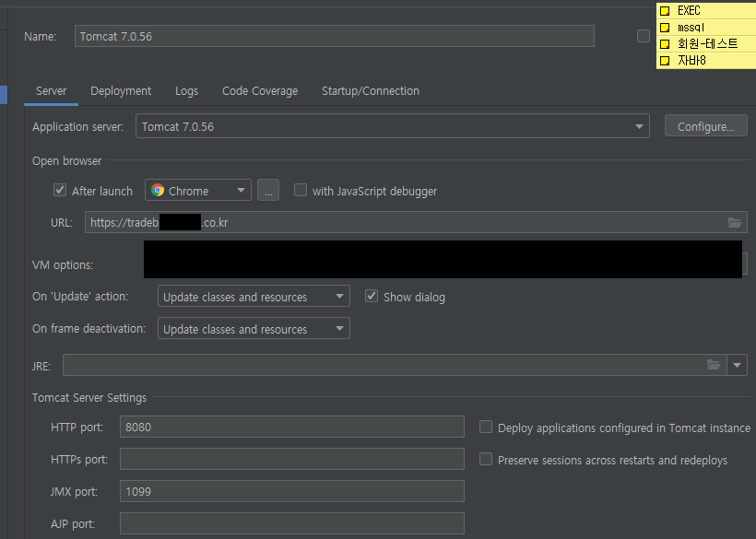This screenshot has height=539, width=756.
Task: Click the yellow mssql note icon
Action: 665,28
